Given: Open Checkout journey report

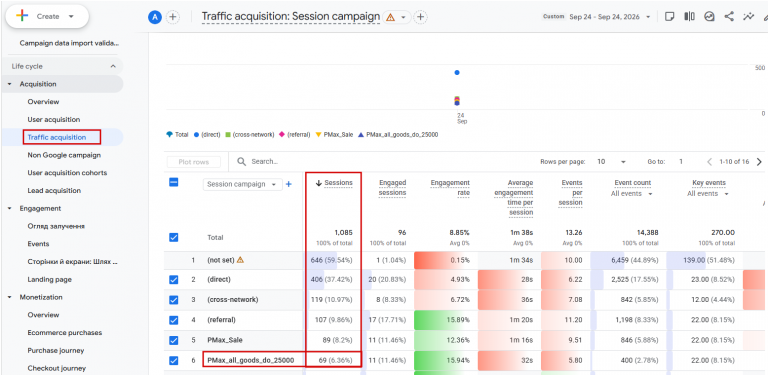Looking at the screenshot, I should (56, 368).
